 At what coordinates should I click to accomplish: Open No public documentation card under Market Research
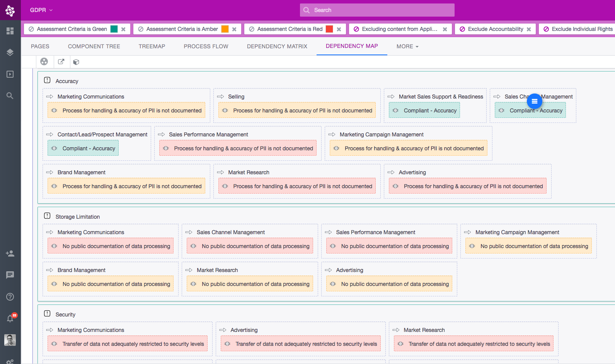point(250,284)
